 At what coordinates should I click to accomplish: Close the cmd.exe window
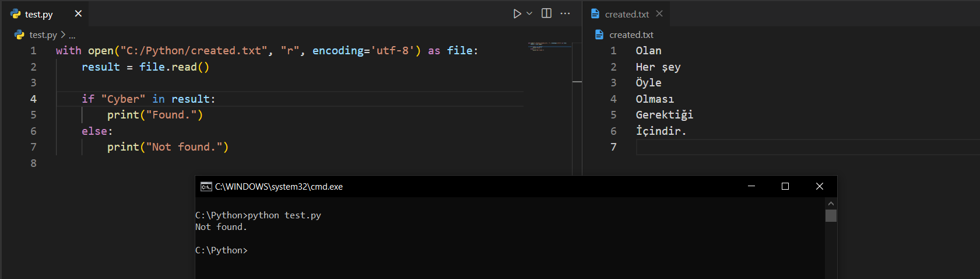click(819, 186)
